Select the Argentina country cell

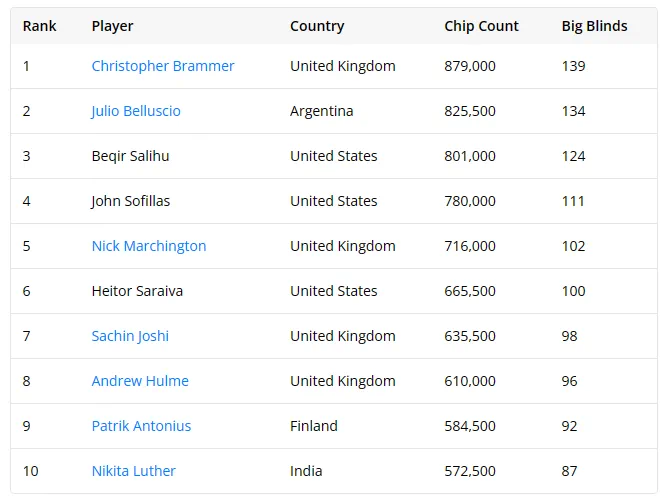pyautogui.click(x=322, y=111)
